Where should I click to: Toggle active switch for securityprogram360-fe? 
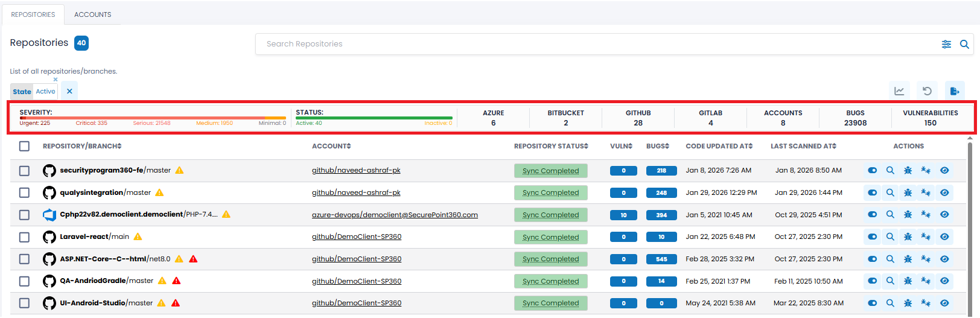(872, 171)
